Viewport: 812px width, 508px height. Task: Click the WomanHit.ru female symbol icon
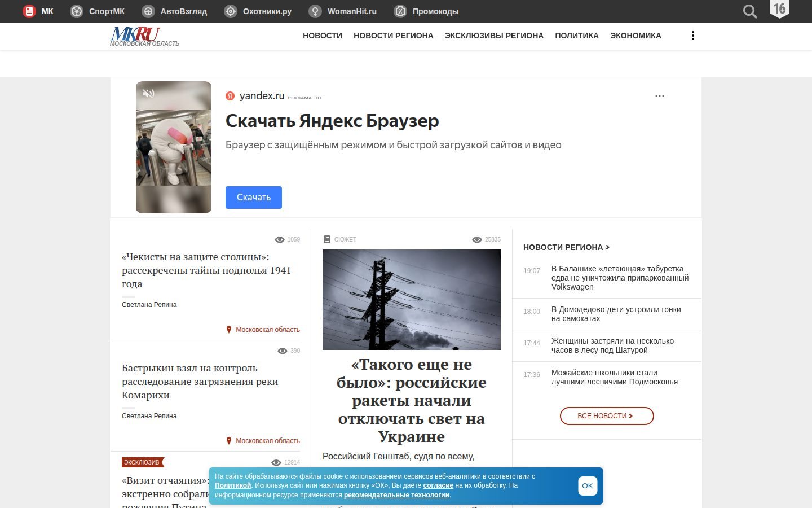(x=315, y=11)
